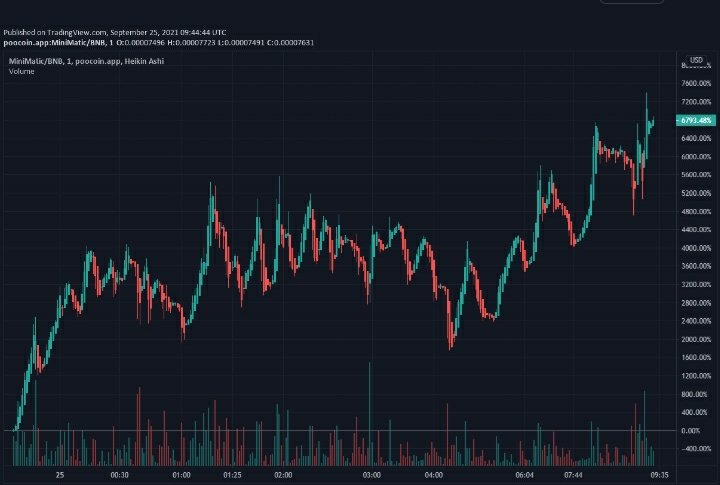Click the Published on TradingView.com text

point(115,32)
